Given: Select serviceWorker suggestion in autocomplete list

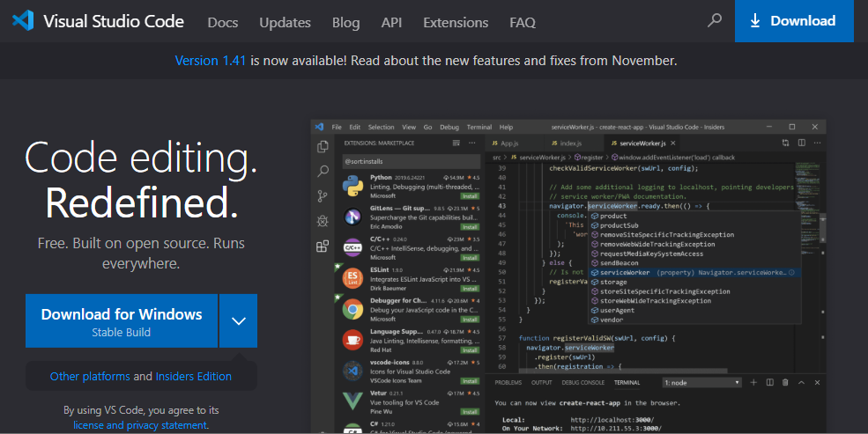Looking at the screenshot, I should pos(694,273).
